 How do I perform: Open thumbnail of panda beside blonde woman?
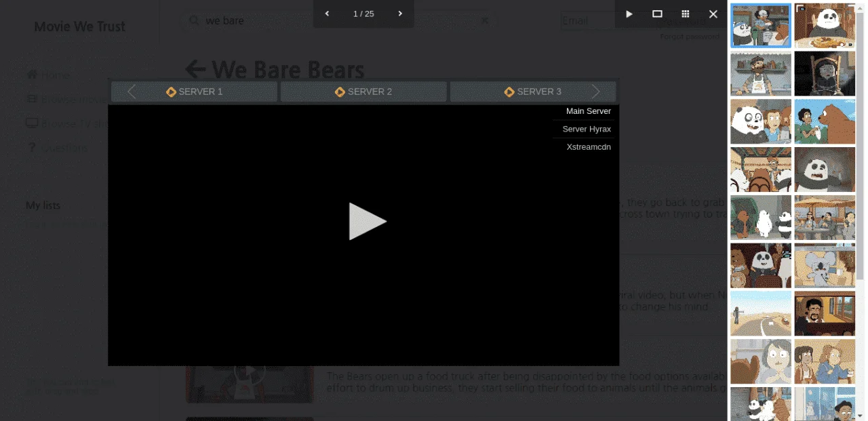pyautogui.click(x=761, y=122)
